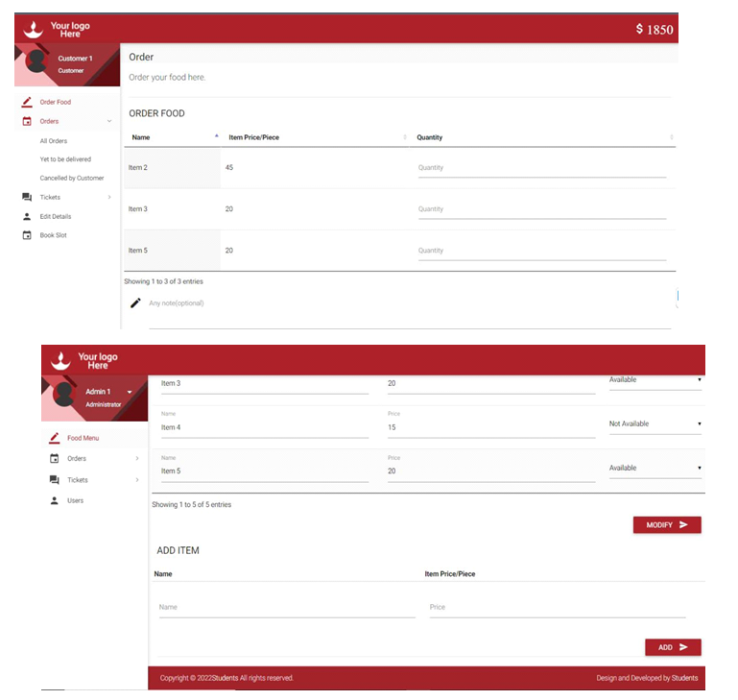Image resolution: width=738 pixels, height=700 pixels.
Task: Click the Quantity field for Item 3
Action: pyautogui.click(x=542, y=210)
